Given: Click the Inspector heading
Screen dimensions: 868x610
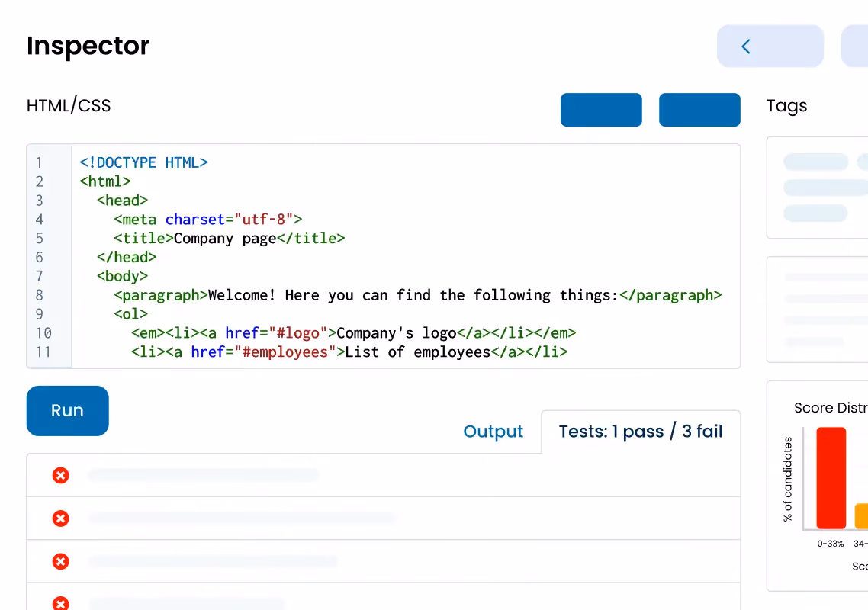Looking at the screenshot, I should point(88,46).
